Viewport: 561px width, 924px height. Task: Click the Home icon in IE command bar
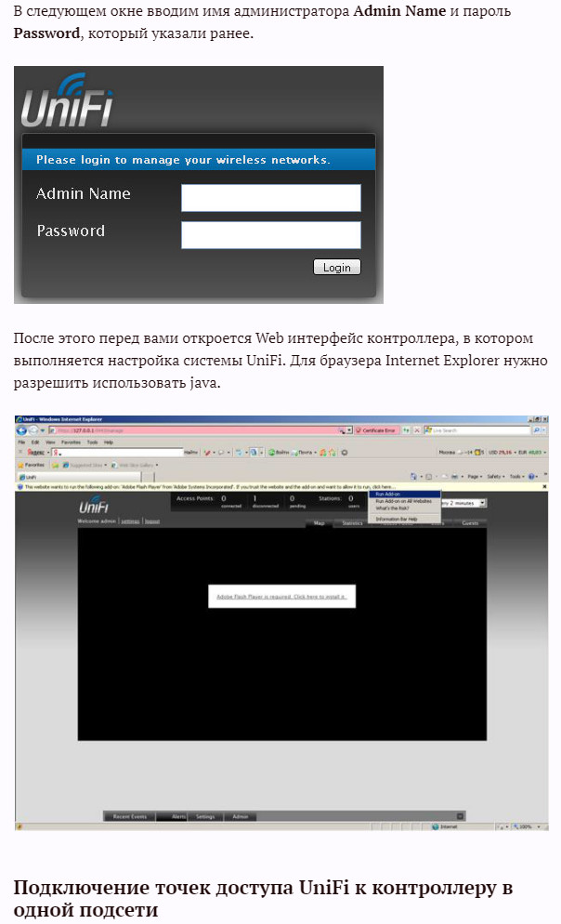[413, 476]
